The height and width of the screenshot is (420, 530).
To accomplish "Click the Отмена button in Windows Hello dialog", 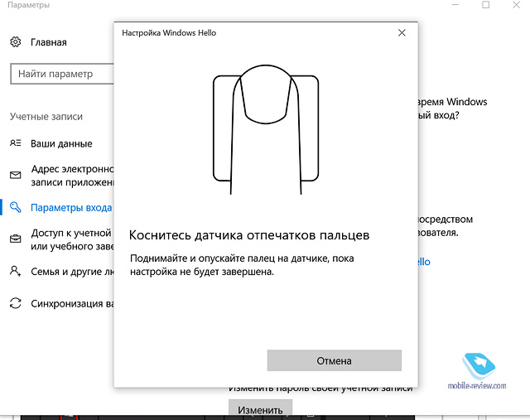I will pos(334,360).
